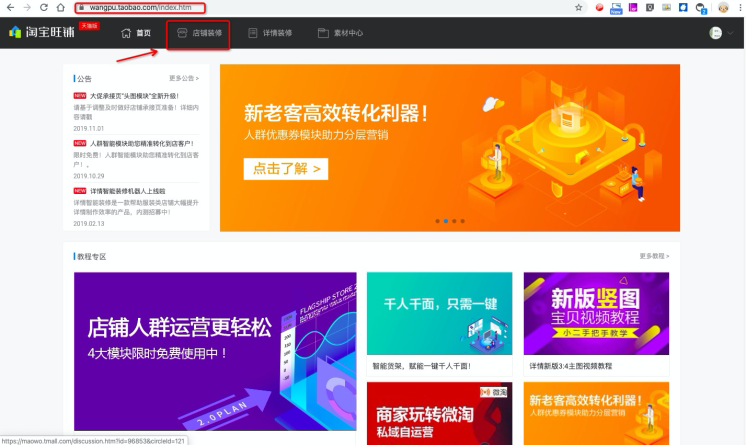The height and width of the screenshot is (445, 746).
Task: Click the purple extension icon
Action: [633, 8]
